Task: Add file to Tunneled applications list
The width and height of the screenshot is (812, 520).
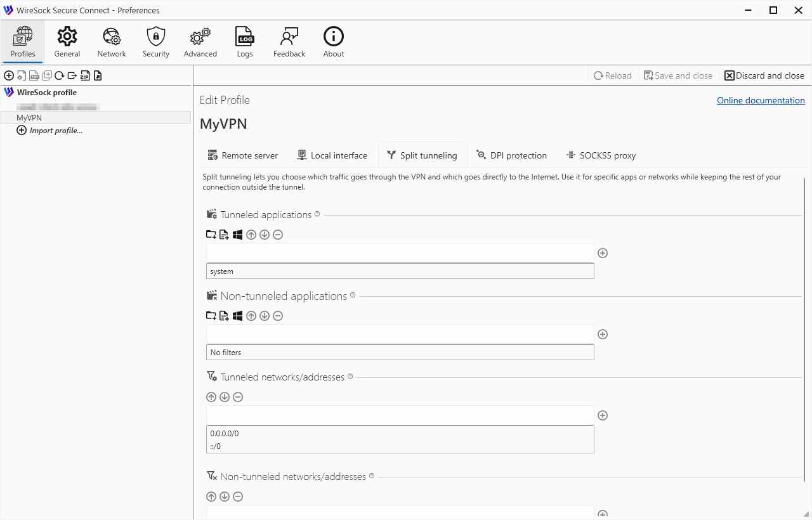Action: click(x=224, y=235)
